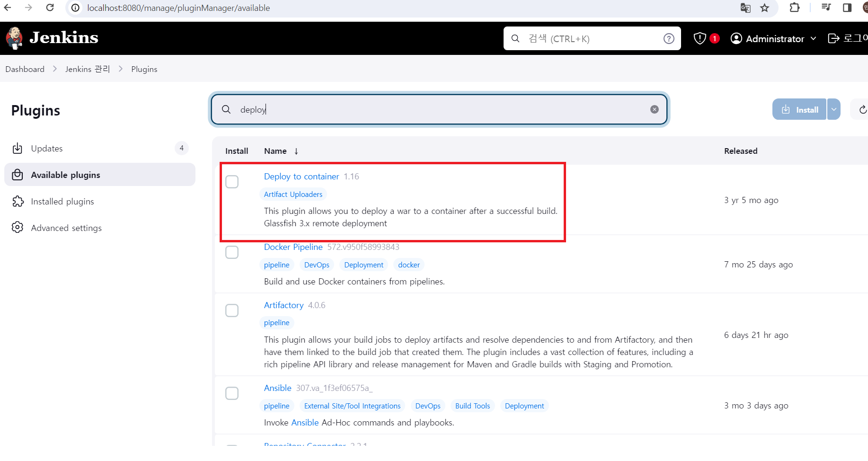The height and width of the screenshot is (461, 868).
Task: Open Advanced settings in the sidebar
Action: pos(100,228)
